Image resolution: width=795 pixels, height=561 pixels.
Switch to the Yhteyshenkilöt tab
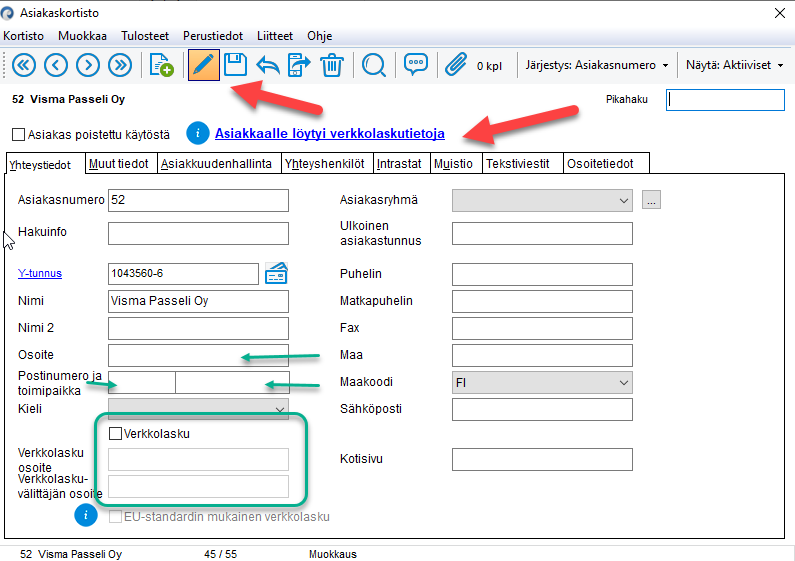click(328, 163)
